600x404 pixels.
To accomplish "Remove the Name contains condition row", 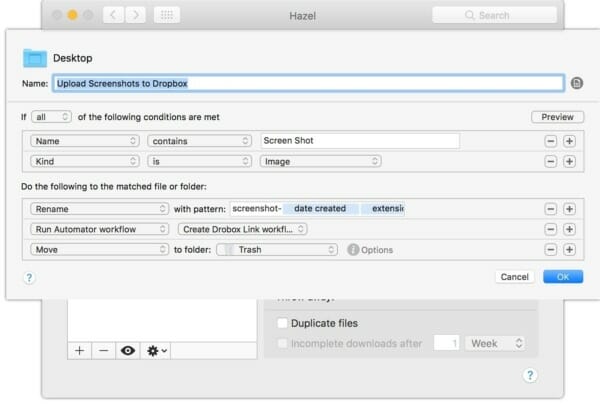I will point(551,141).
